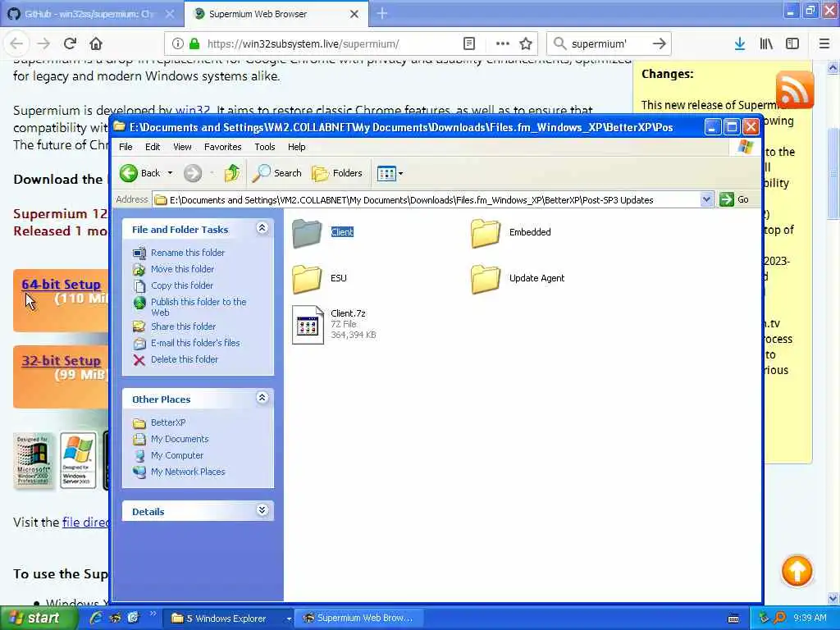Select the Update Agent folder
This screenshot has width=840, height=630.
(518, 279)
